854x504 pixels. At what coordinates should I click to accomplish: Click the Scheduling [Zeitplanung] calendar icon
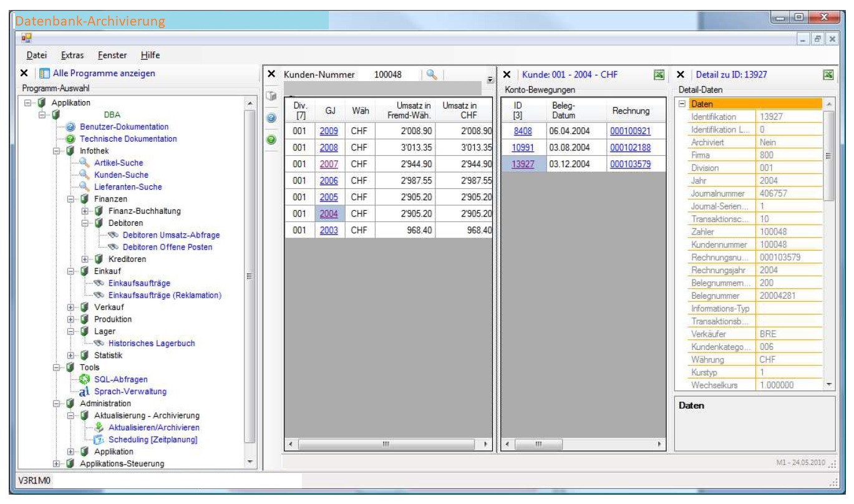point(98,440)
